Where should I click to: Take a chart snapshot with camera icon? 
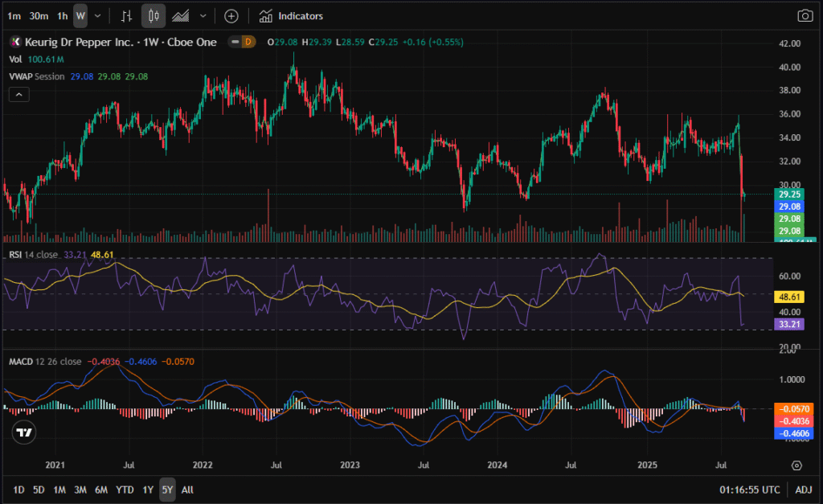coord(805,16)
